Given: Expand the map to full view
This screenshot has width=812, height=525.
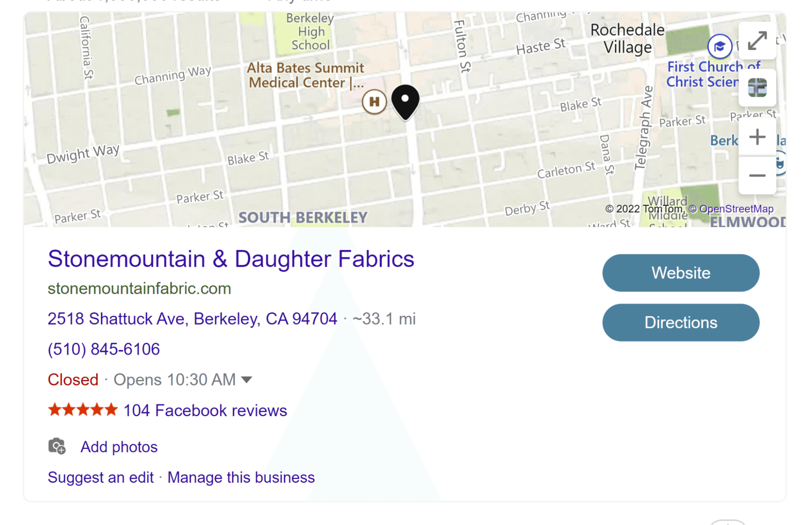Looking at the screenshot, I should [757, 41].
